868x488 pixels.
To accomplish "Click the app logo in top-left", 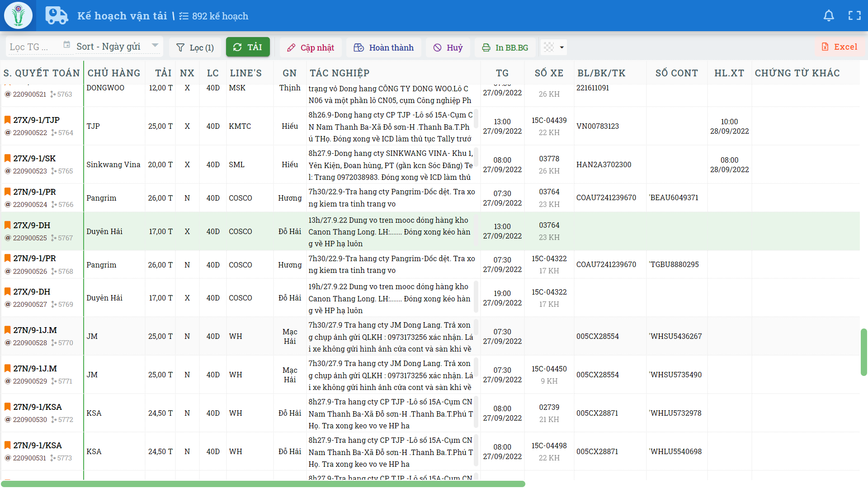I will [19, 15].
